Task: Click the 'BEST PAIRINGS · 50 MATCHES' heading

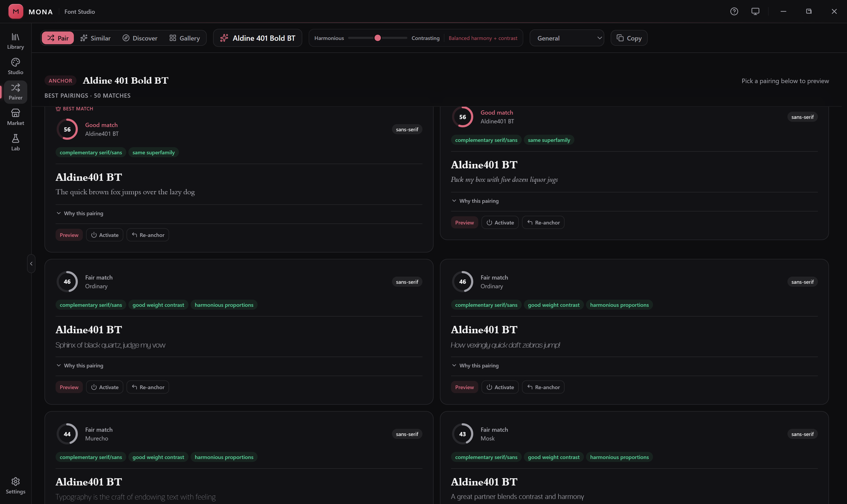Action: click(x=88, y=96)
